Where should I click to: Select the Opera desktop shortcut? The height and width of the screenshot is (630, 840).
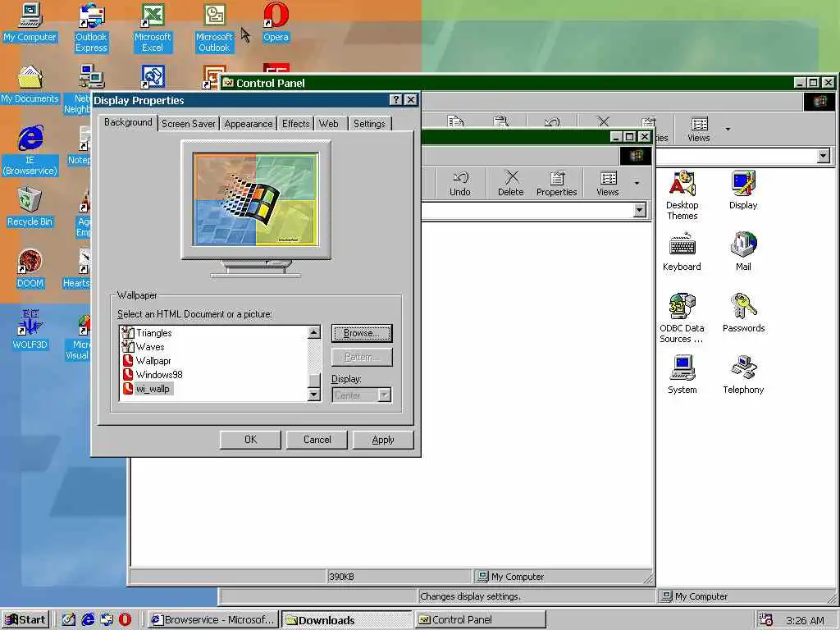click(276, 22)
